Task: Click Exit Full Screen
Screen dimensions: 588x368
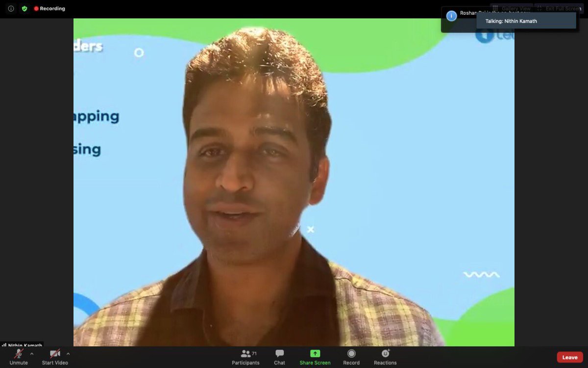Action: [x=559, y=8]
